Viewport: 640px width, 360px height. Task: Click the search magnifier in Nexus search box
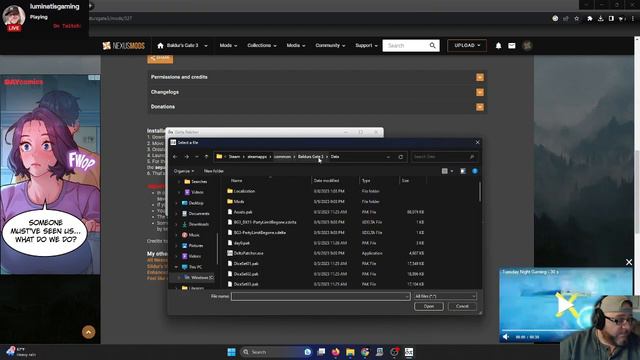(433, 46)
